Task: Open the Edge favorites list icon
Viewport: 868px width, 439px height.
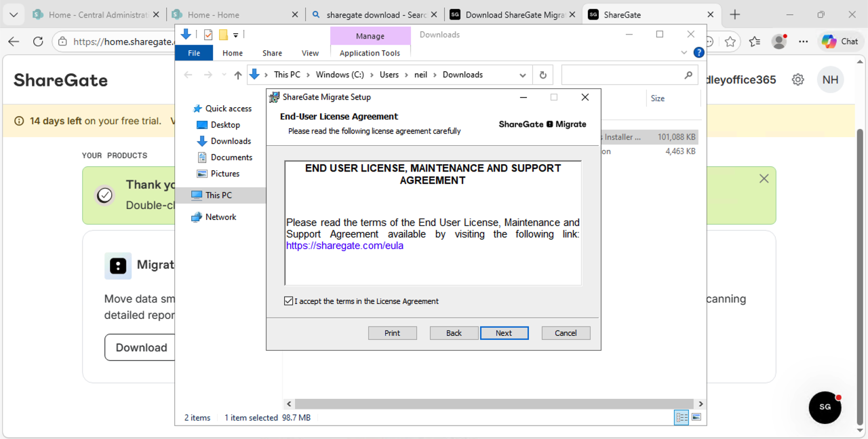Action: [755, 41]
